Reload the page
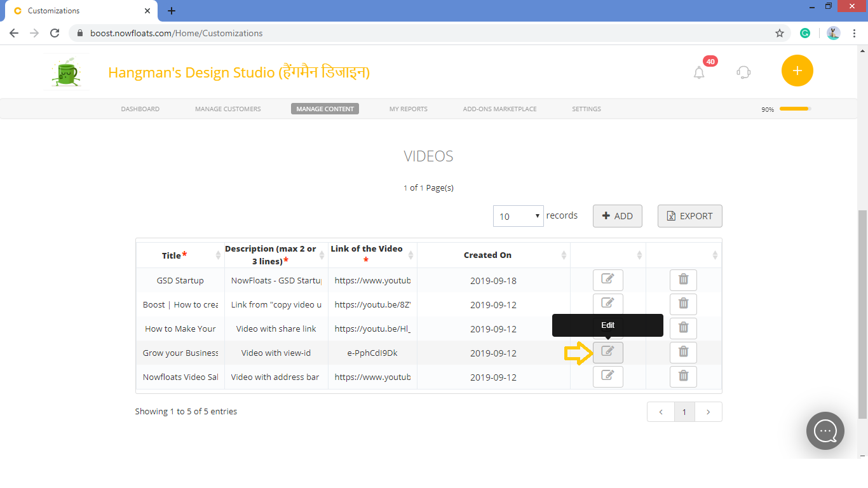Screen dimensions: 868x488 click(55, 33)
